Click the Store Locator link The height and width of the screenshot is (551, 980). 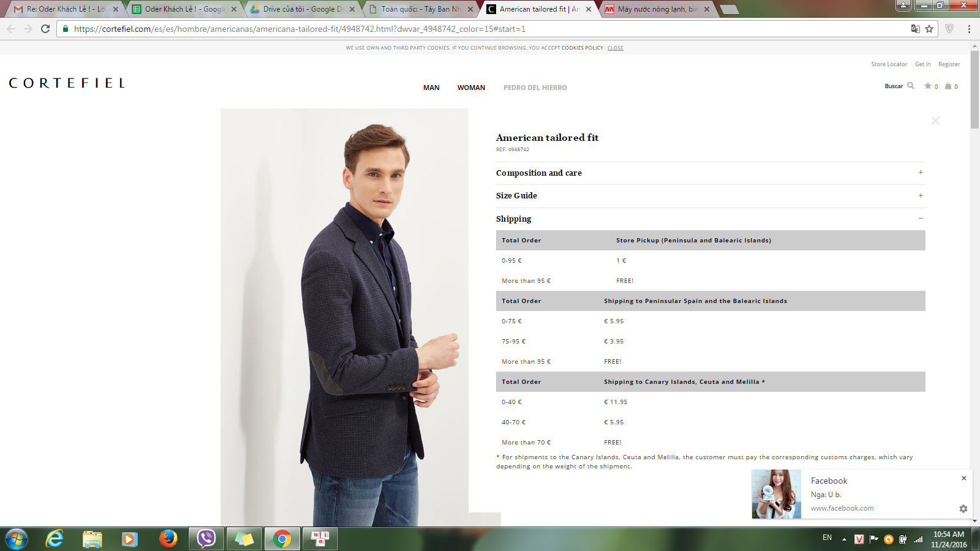click(x=889, y=64)
